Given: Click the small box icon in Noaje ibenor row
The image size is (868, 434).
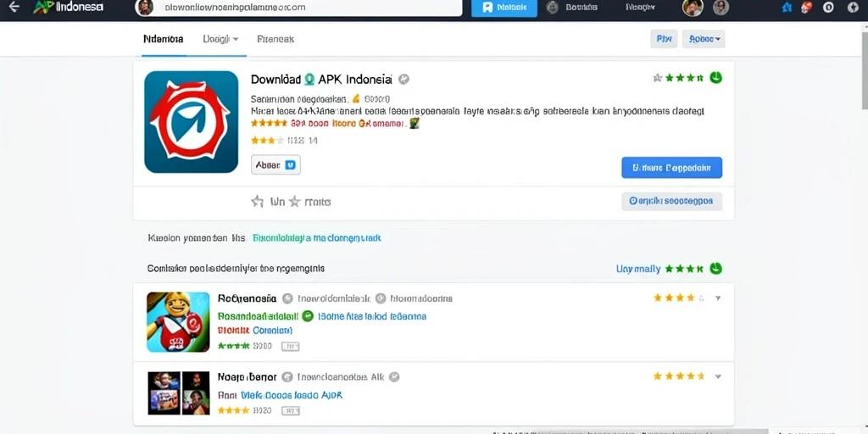Looking at the screenshot, I should tap(290, 411).
